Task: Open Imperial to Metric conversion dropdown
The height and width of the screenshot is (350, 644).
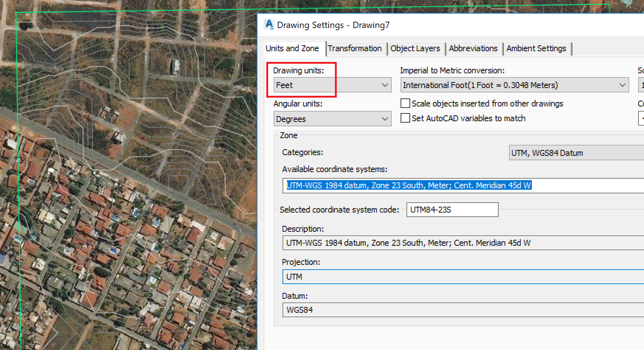Action: 514,85
